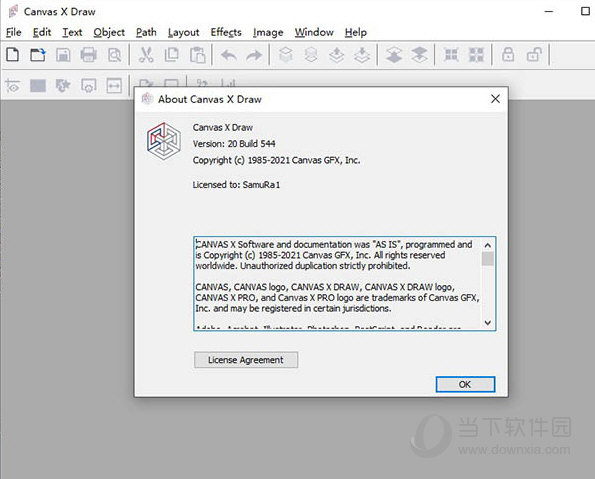Viewport: 595px width, 479px height.
Task: Click the solid rectangle icon in second toolbar
Action: (x=38, y=86)
